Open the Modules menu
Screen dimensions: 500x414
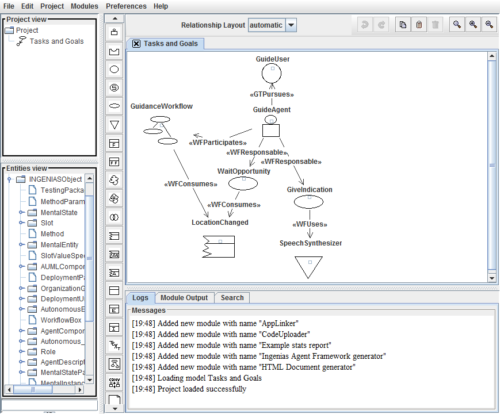(x=84, y=6)
